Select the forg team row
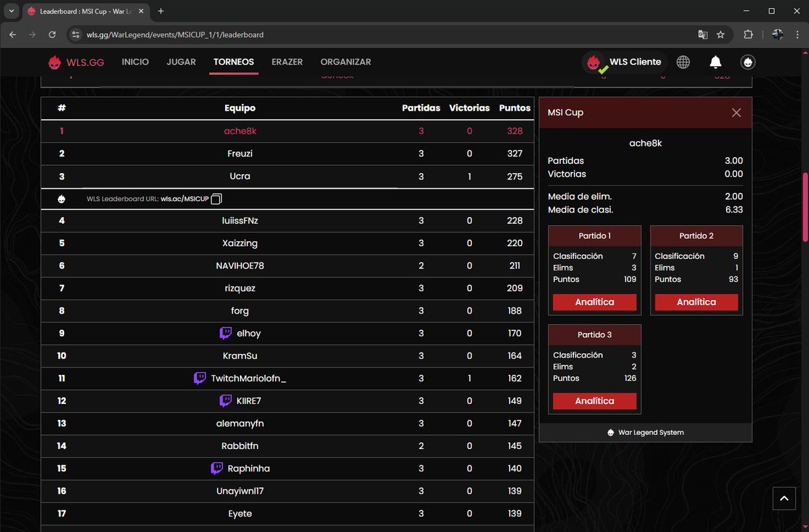The image size is (809, 532). 287,311
